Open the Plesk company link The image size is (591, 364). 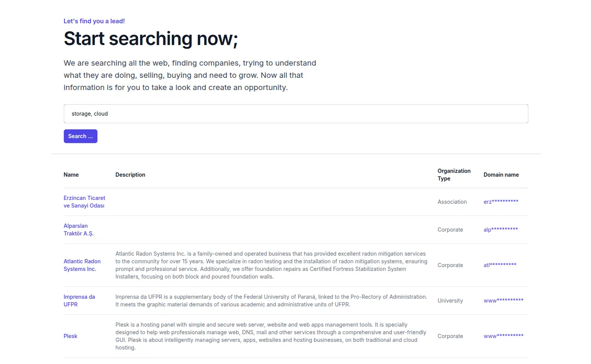[x=71, y=336]
